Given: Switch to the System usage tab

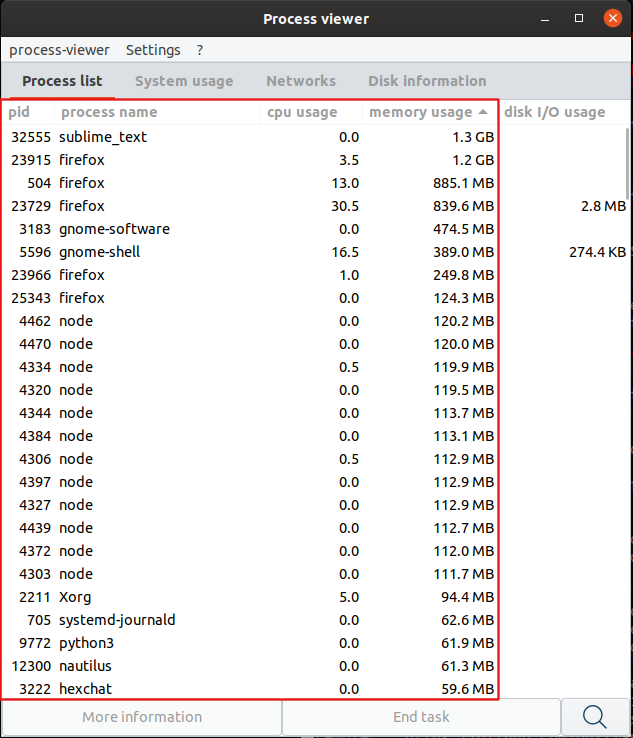Looking at the screenshot, I should pyautogui.click(x=184, y=81).
